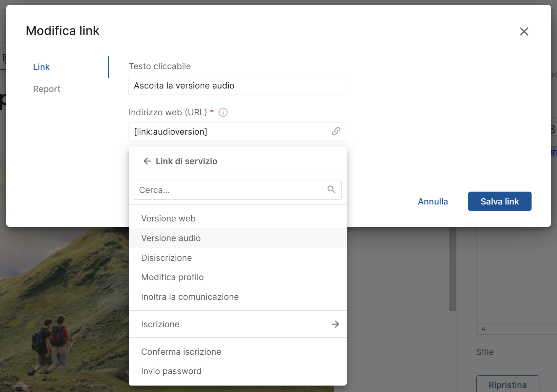Select the Disiscrizione service link

coord(166,258)
